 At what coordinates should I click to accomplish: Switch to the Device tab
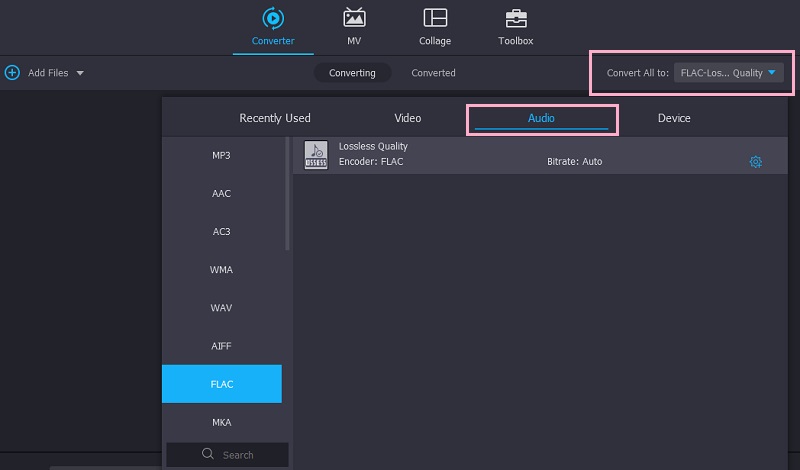pyautogui.click(x=674, y=118)
